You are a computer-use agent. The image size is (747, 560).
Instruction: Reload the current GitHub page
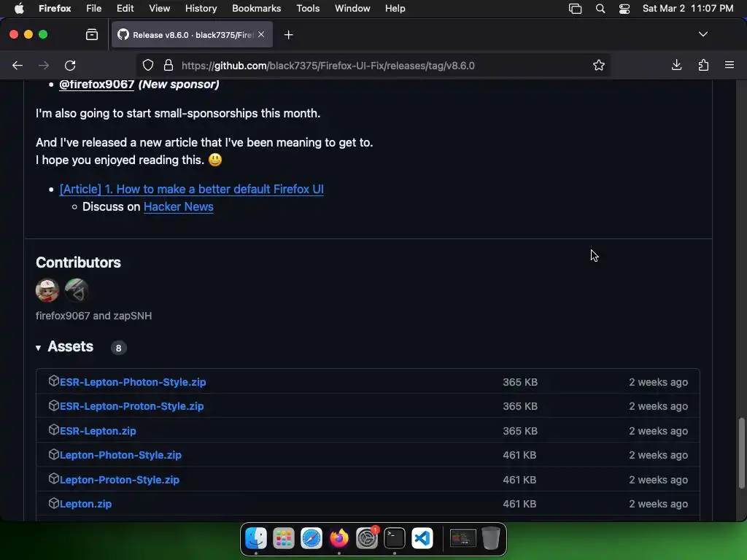point(70,66)
